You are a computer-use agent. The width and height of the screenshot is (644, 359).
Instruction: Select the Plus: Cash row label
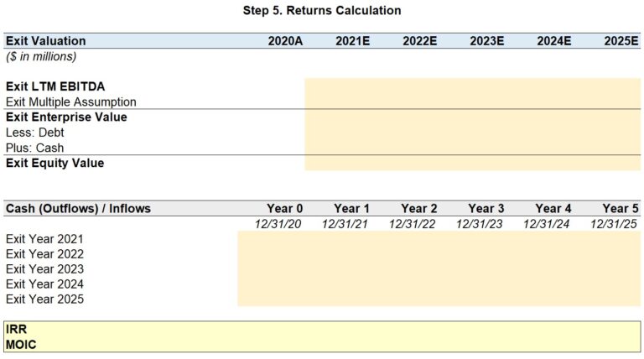coord(35,148)
